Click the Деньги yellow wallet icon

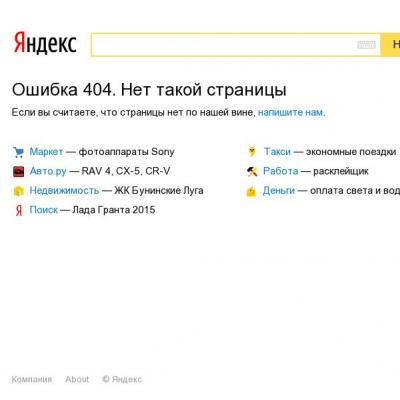(x=251, y=191)
